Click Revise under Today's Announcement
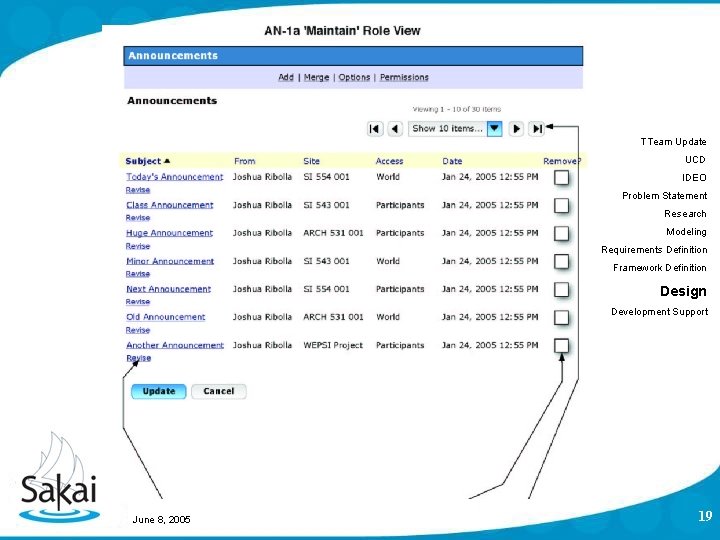 [138, 190]
